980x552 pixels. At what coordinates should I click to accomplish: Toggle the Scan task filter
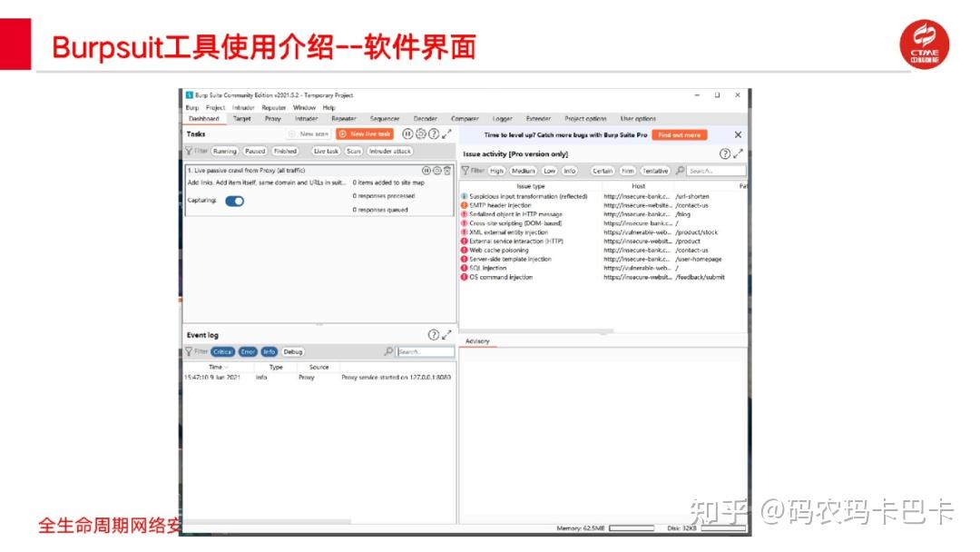354,151
